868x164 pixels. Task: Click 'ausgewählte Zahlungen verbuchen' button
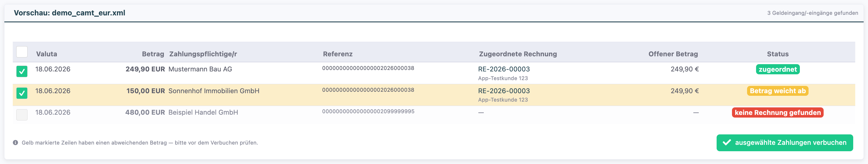coord(785,143)
